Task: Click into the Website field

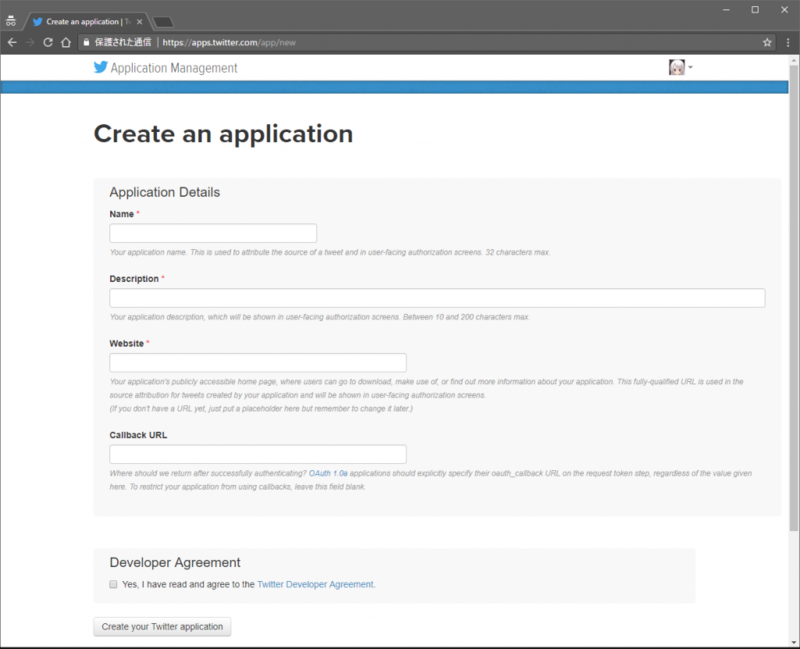Action: click(258, 363)
